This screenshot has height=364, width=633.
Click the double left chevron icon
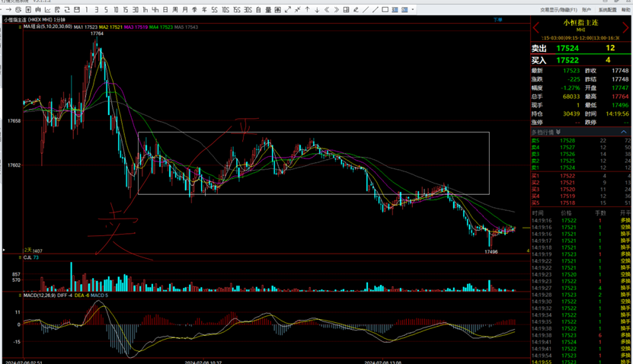pos(327,10)
